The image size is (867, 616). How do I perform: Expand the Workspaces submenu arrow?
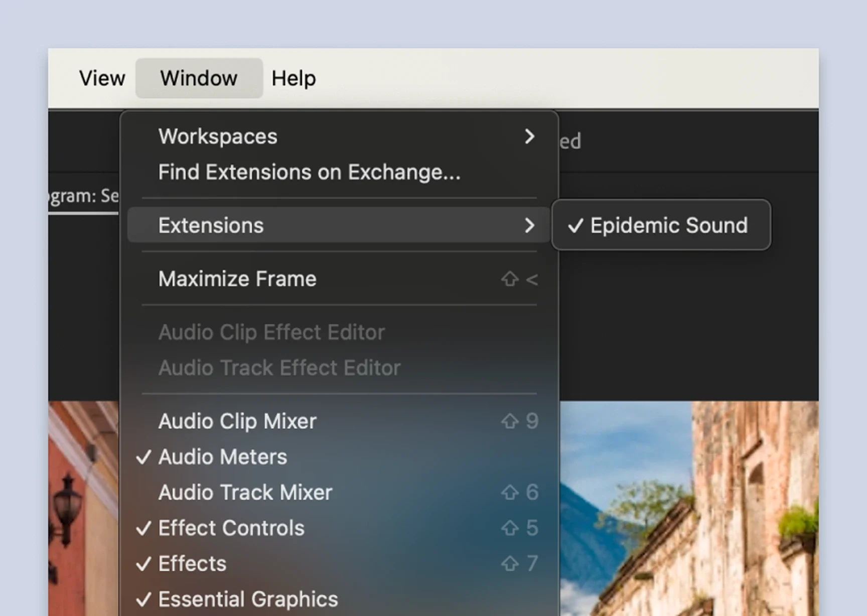coord(529,136)
